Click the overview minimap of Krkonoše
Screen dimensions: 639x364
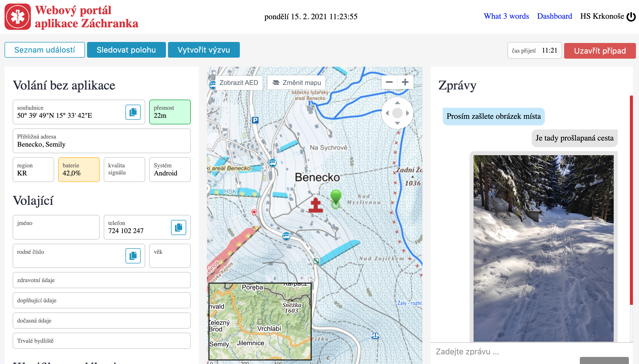(260, 321)
